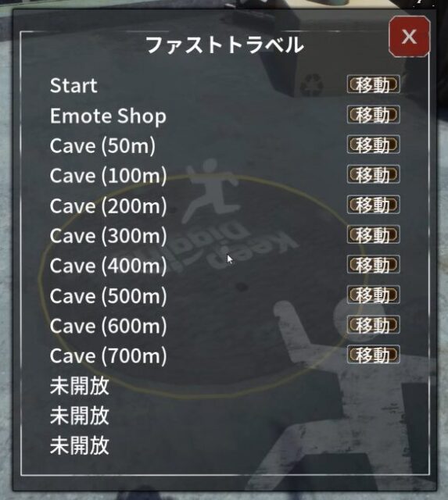Click 移動 for Cave (700m)

pos(374,355)
